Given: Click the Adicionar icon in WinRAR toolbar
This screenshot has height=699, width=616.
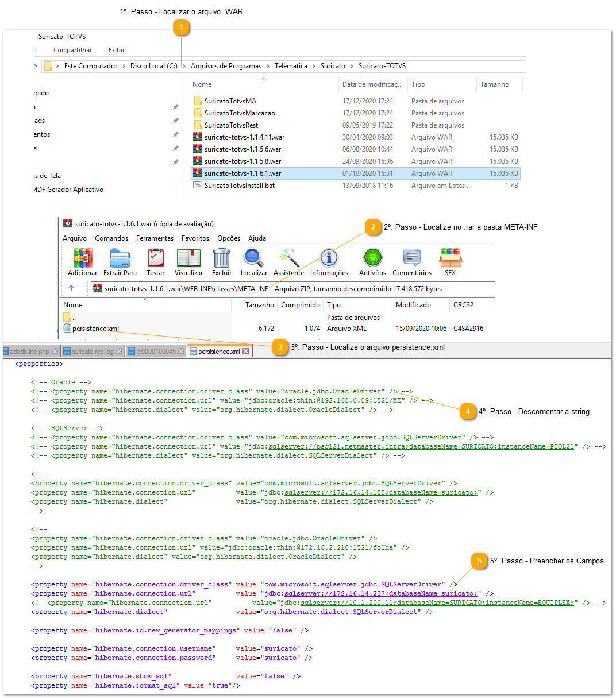Looking at the screenshot, I should tap(83, 258).
